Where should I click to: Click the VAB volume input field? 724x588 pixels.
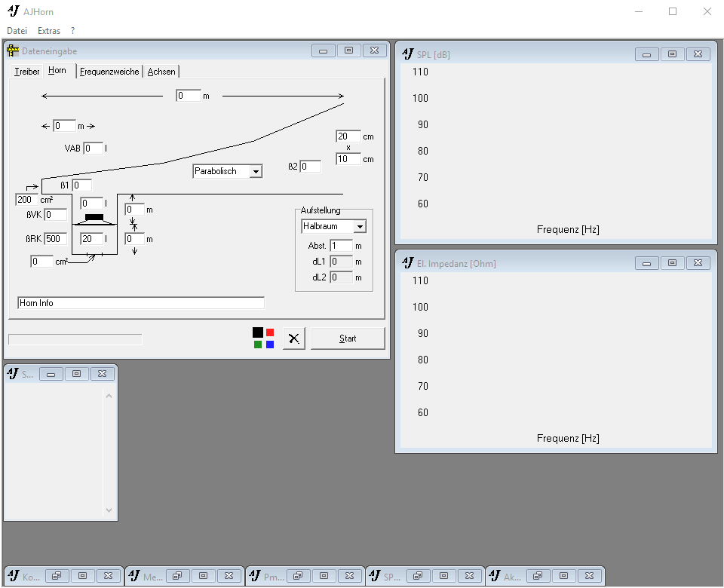[93, 149]
